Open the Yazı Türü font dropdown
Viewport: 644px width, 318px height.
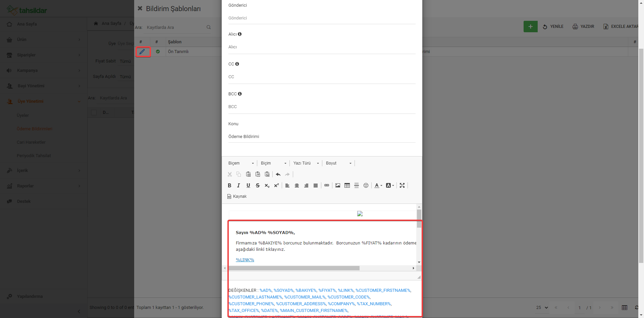(x=306, y=163)
